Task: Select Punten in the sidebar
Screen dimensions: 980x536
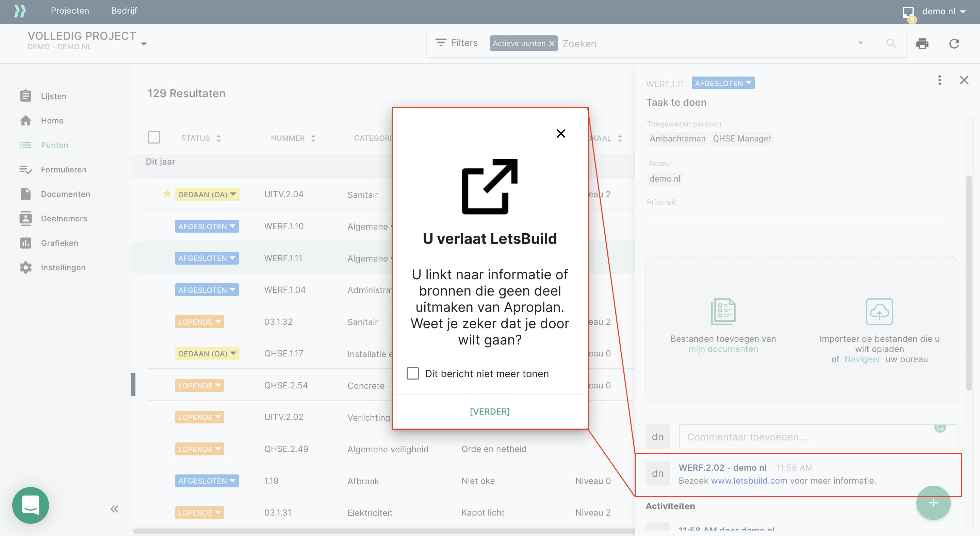Action: [44, 145]
